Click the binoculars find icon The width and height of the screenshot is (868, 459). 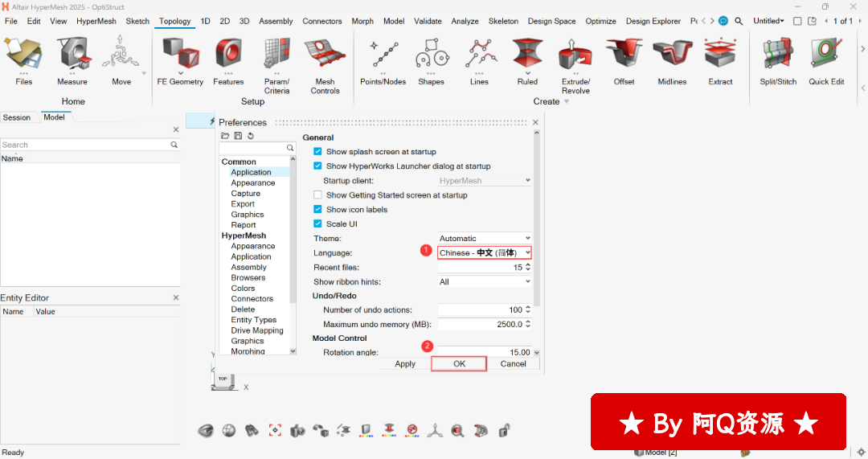point(252,430)
